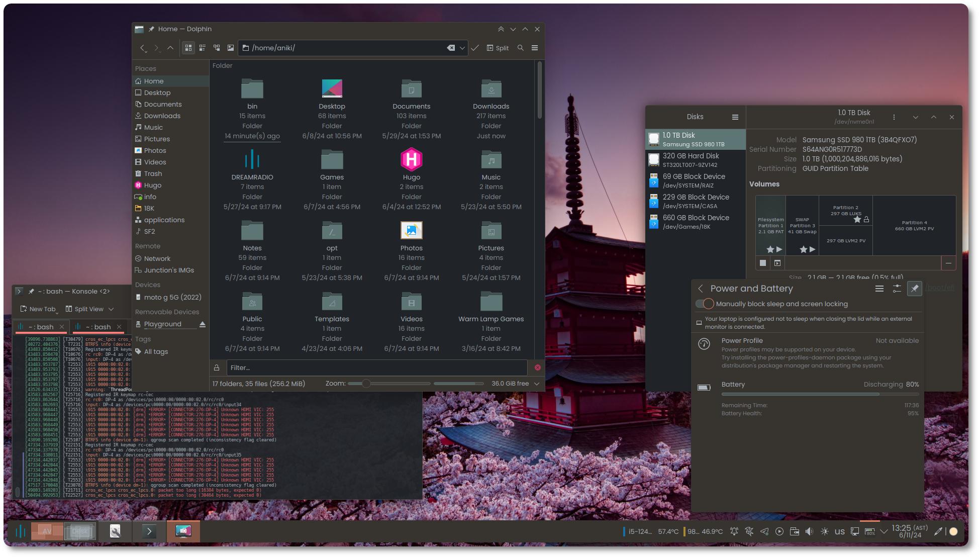
Task: Open Konsole from taskbar icon
Action: (x=149, y=531)
